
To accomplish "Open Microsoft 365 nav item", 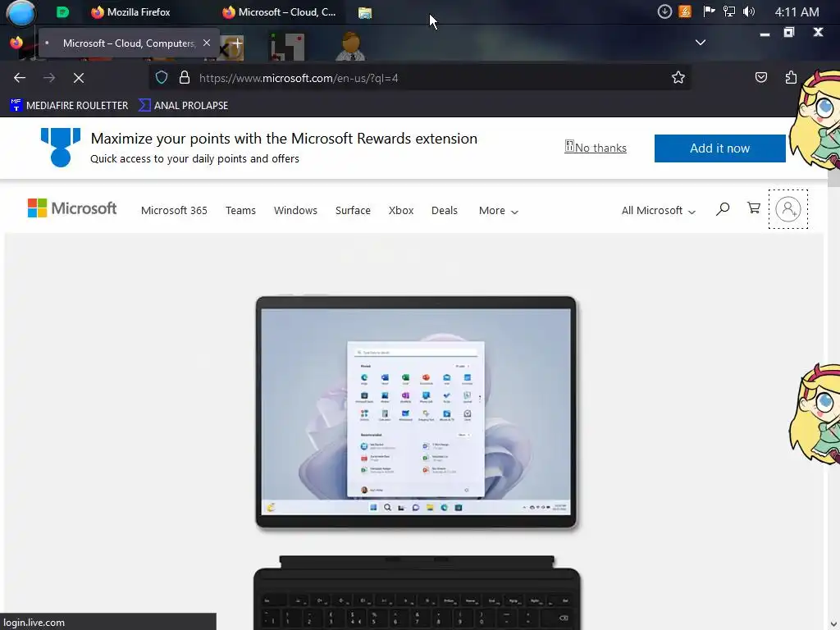I will tap(174, 210).
